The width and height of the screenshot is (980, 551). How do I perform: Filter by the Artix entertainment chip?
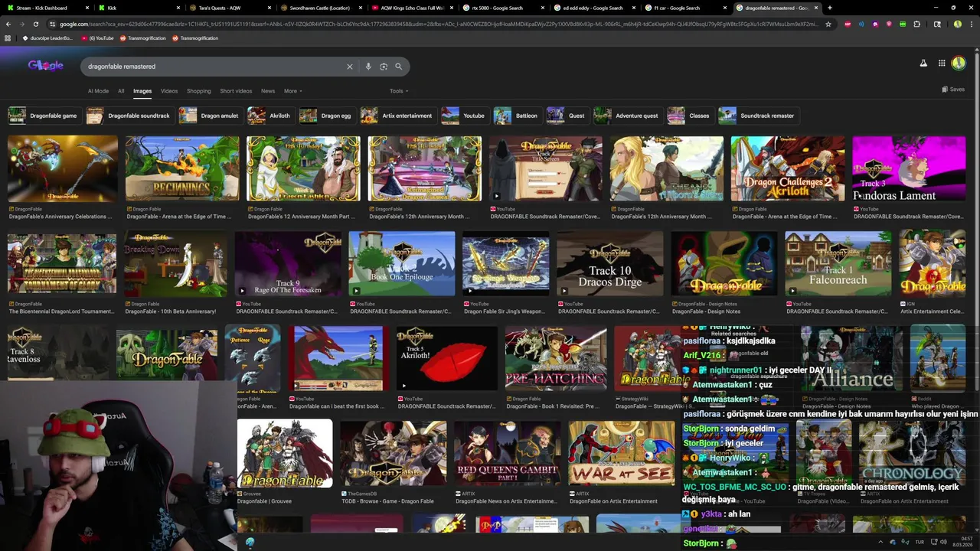click(397, 116)
